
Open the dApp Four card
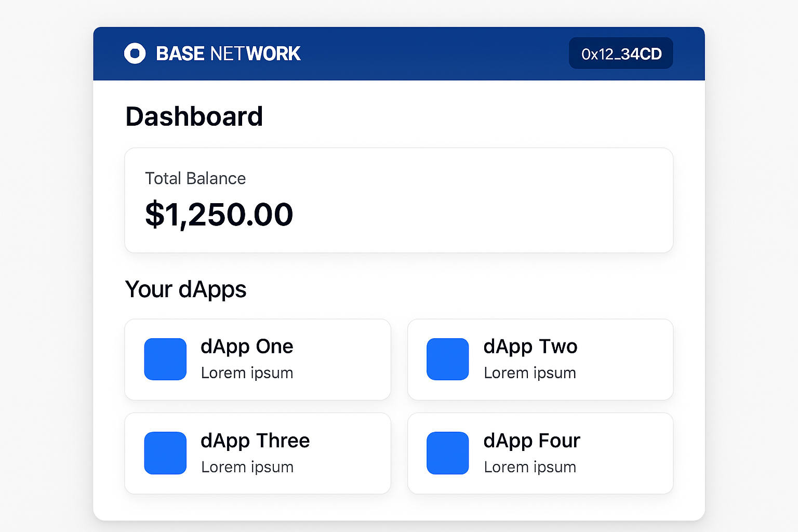point(540,453)
